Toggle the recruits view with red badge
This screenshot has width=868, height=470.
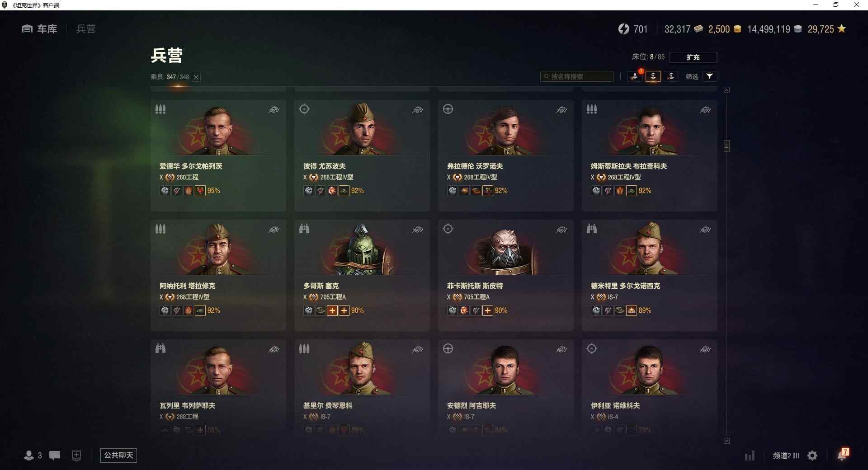(635, 76)
